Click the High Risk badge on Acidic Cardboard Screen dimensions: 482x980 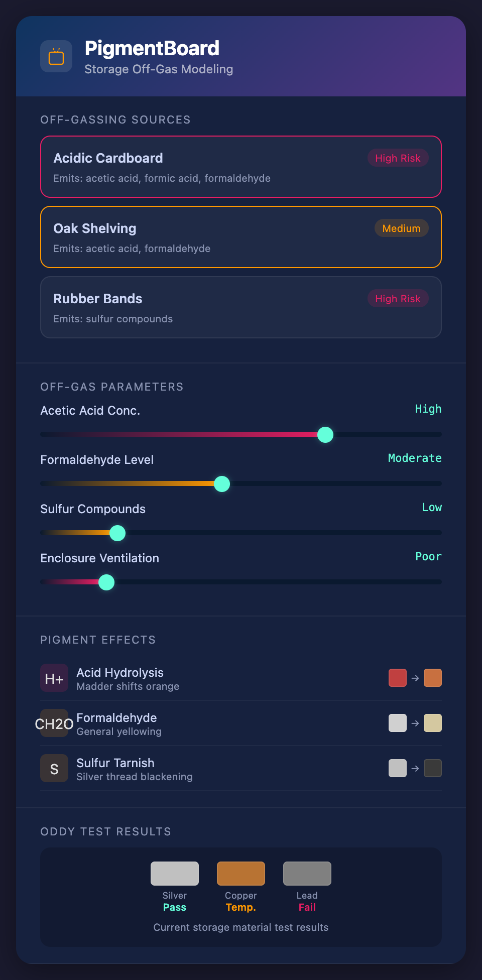[398, 158]
